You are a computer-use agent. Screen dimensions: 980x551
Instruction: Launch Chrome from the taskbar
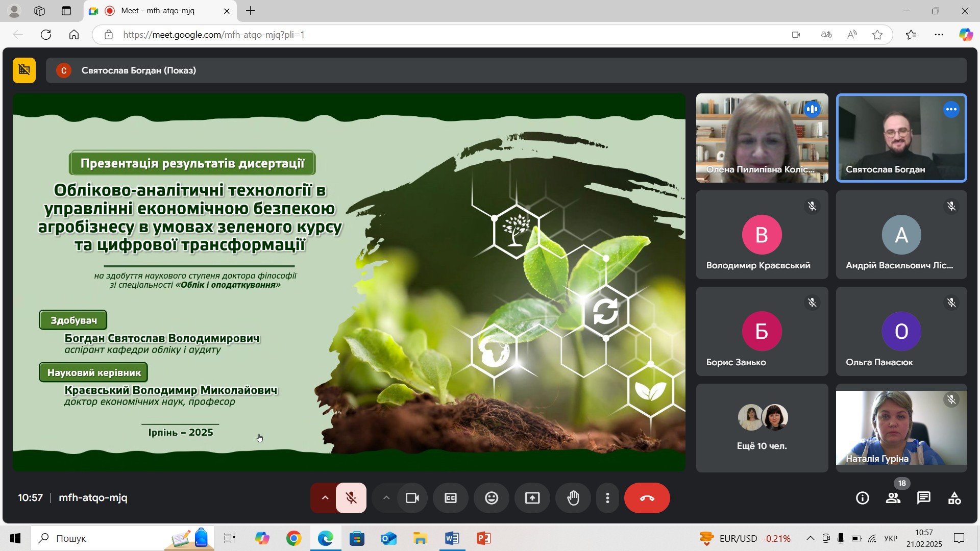293,538
